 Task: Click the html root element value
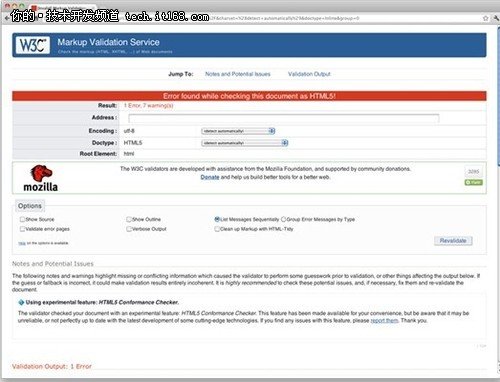pyautogui.click(x=129, y=154)
